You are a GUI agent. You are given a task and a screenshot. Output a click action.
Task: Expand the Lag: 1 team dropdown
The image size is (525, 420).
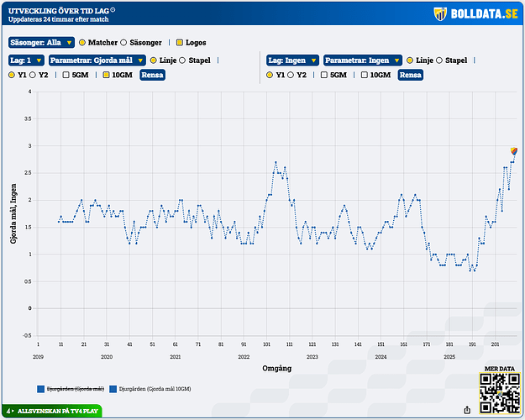[x=25, y=60]
